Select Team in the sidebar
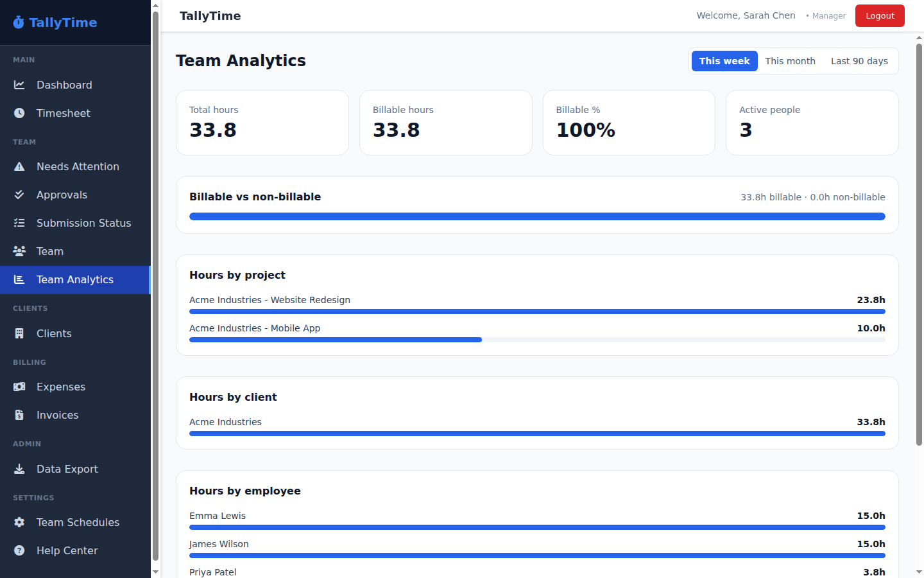Screen dimensions: 924x578 tap(75, 251)
